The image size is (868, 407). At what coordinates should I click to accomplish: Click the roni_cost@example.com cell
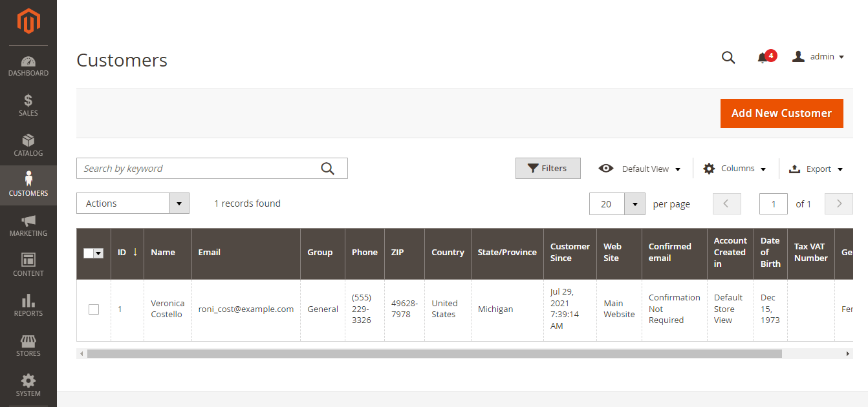[x=246, y=309]
